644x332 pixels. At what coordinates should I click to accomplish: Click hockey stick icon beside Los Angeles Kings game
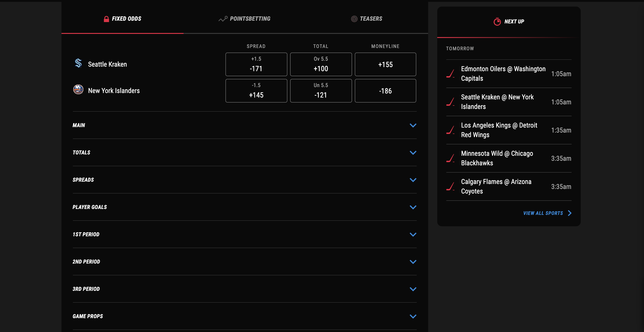click(x=450, y=130)
